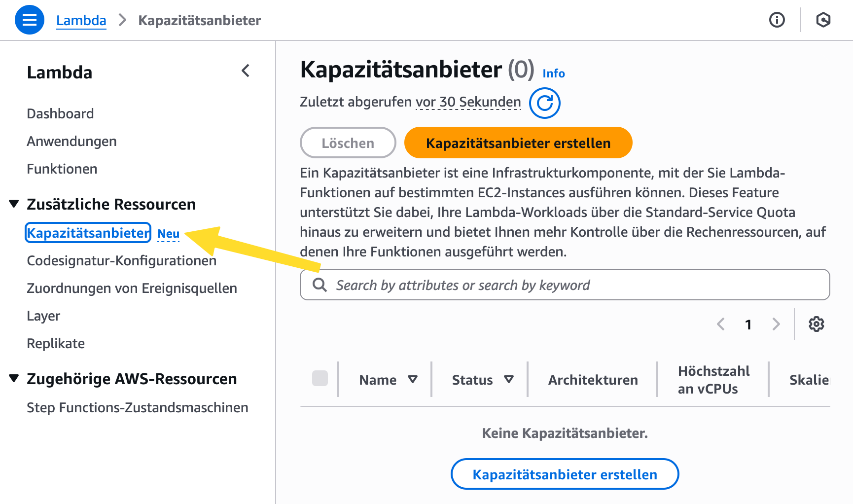Click the Lambda breadcrumb link
This screenshot has width=853, height=504.
pos(81,20)
